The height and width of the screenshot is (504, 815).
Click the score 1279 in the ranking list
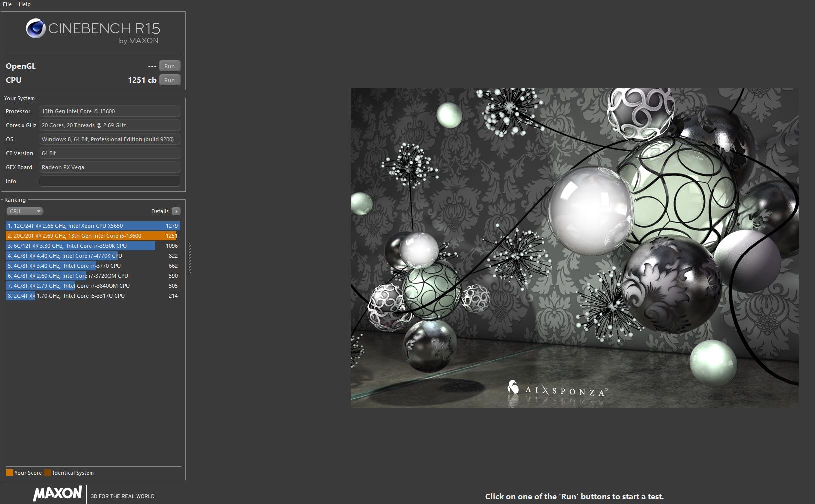tap(172, 226)
